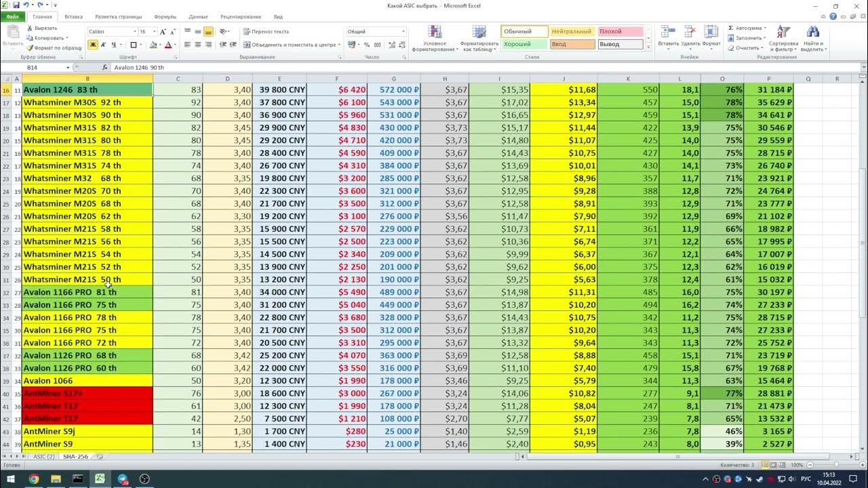The image size is (868, 488).
Task: Expand the cell styles gallery
Action: pyautogui.click(x=648, y=47)
